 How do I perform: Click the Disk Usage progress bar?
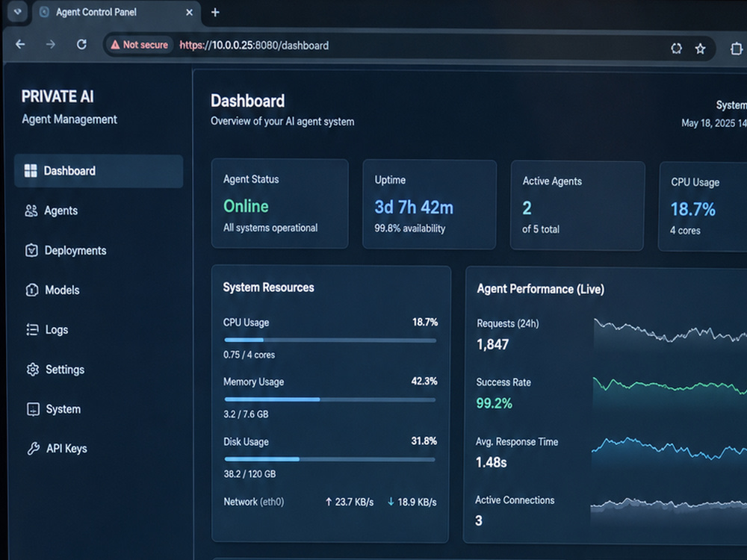pos(330,459)
